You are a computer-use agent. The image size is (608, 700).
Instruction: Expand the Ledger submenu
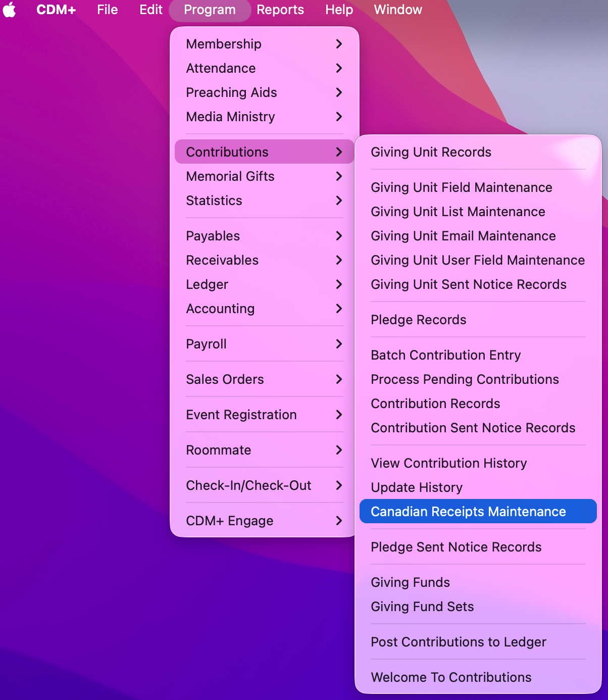coord(265,284)
